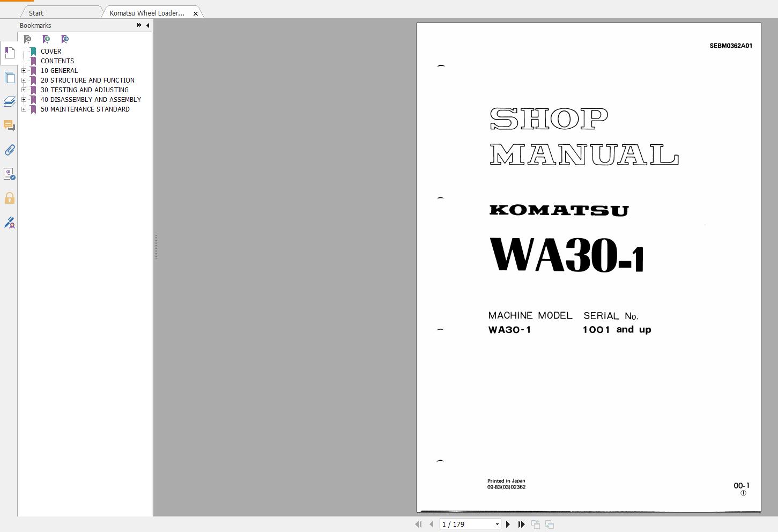The height and width of the screenshot is (532, 778).
Task: Click the third bookmark toolbar icon
Action: click(65, 39)
